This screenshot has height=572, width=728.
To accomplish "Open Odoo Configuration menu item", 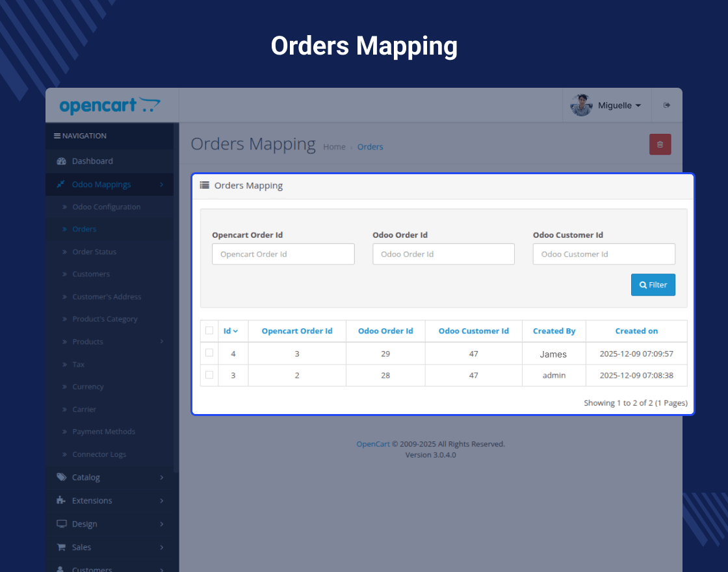I will (107, 207).
